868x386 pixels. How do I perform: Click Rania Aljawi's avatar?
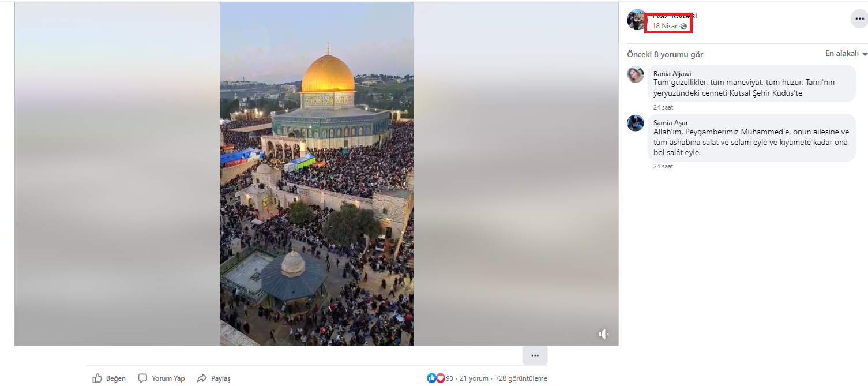pyautogui.click(x=636, y=74)
